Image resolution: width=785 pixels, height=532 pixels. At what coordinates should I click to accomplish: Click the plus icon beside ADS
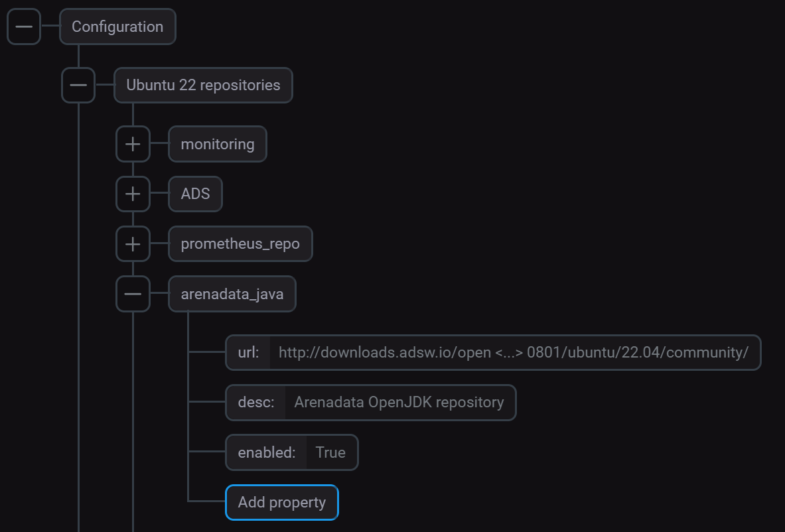133,194
